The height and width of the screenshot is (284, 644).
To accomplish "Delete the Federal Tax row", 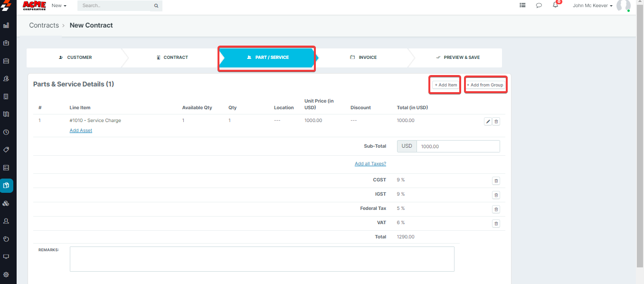I will click(x=496, y=209).
